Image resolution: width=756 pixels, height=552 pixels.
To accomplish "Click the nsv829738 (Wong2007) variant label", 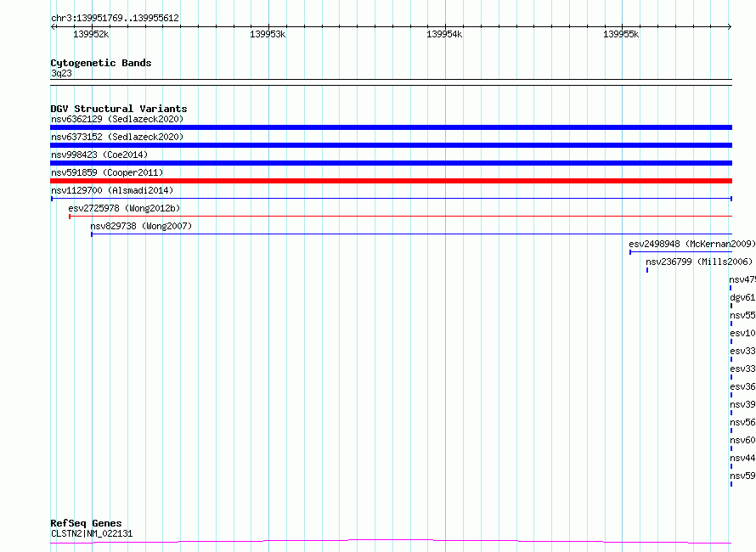I will (141, 226).
